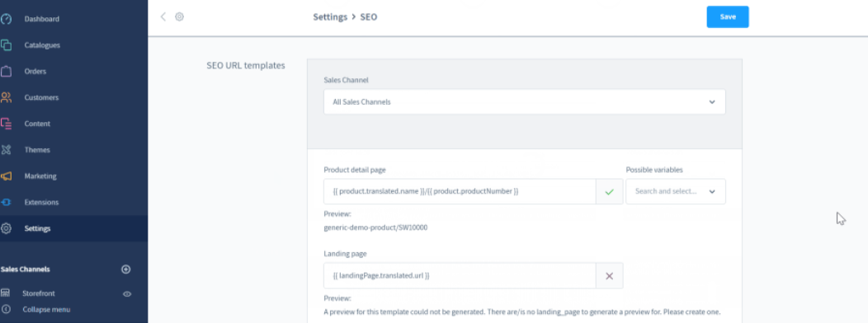The width and height of the screenshot is (868, 323).
Task: Click the landing page preview error message
Action: 522,312
